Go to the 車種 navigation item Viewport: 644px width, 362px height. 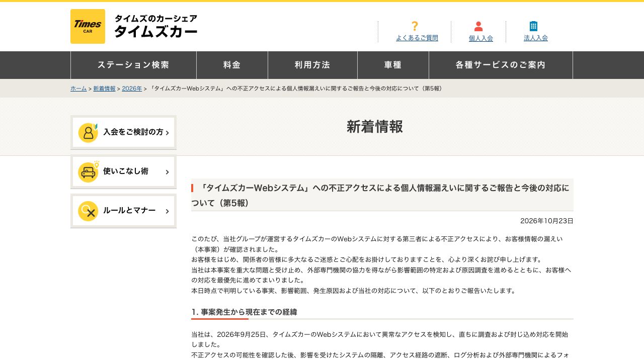pyautogui.click(x=393, y=65)
